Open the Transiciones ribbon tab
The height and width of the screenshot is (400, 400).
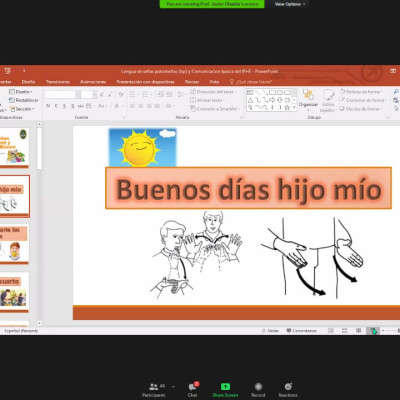coord(58,82)
